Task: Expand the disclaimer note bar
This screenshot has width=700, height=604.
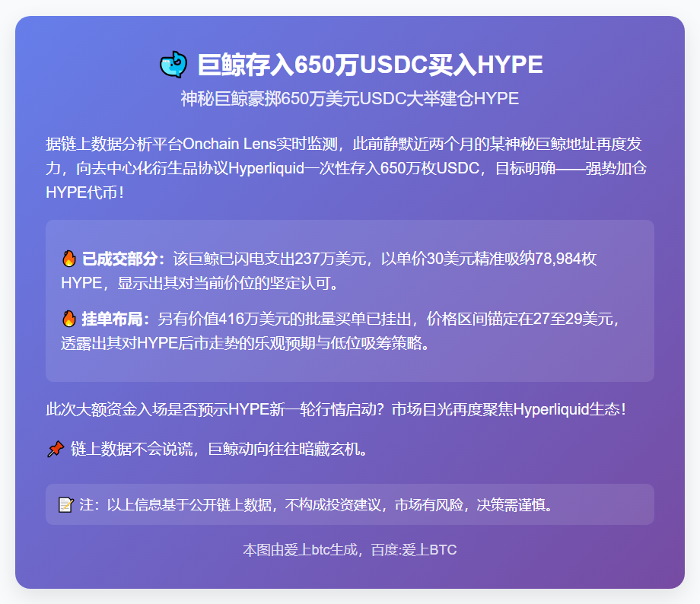Action: (x=350, y=503)
